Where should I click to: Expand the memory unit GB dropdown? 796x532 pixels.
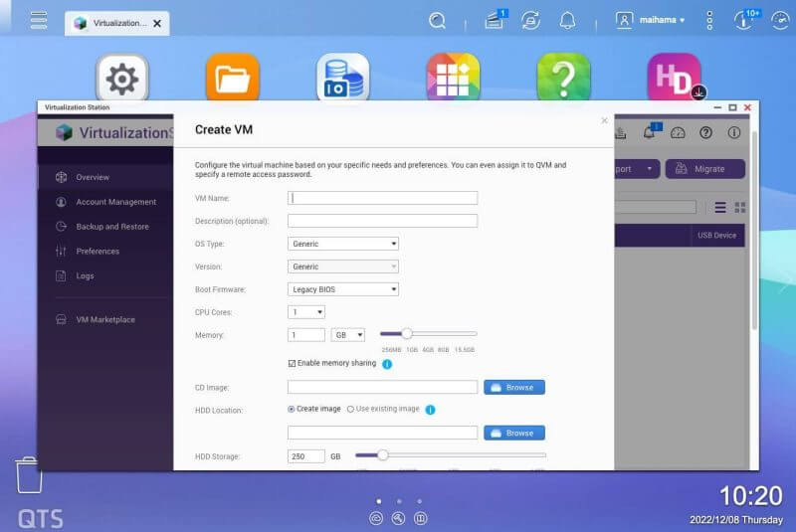347,335
